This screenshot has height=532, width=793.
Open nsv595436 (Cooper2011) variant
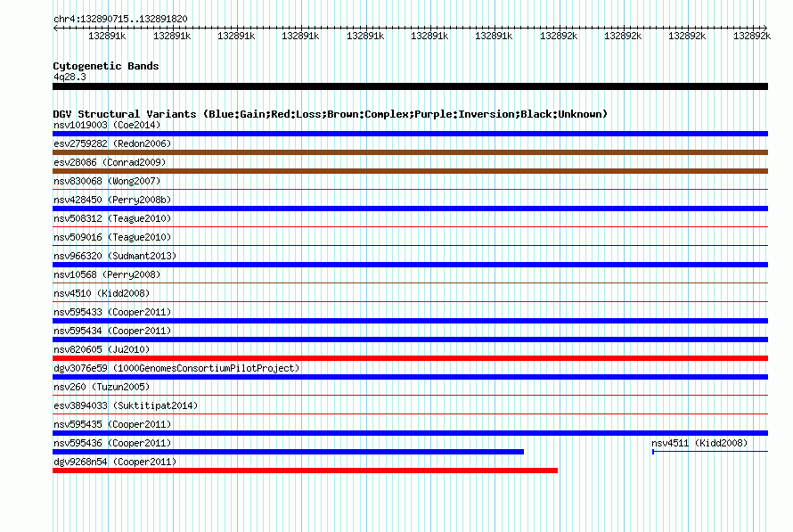coord(112,443)
